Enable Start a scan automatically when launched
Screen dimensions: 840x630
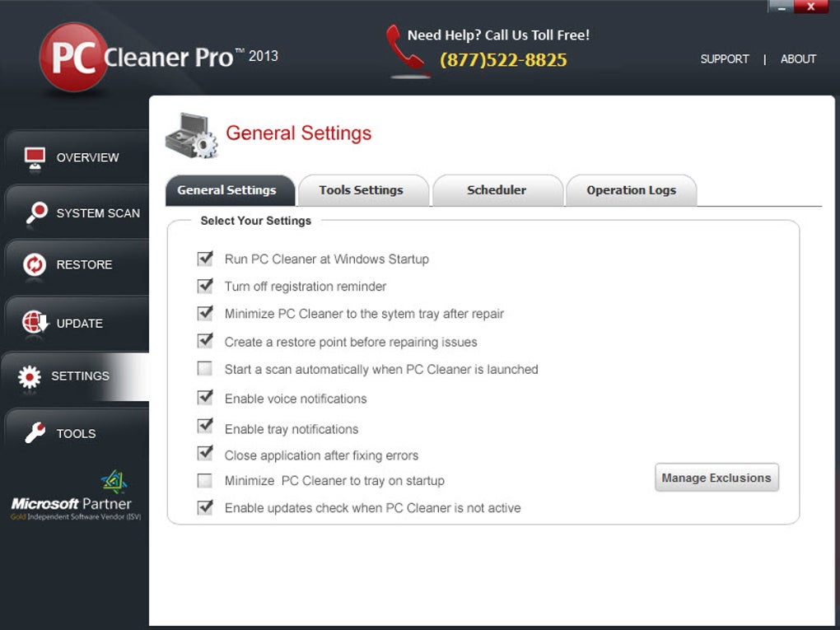point(204,369)
